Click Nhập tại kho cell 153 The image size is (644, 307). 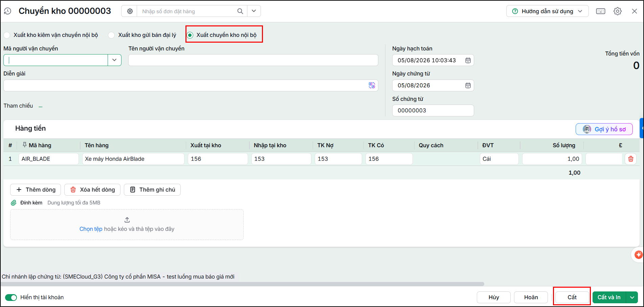tap(281, 159)
